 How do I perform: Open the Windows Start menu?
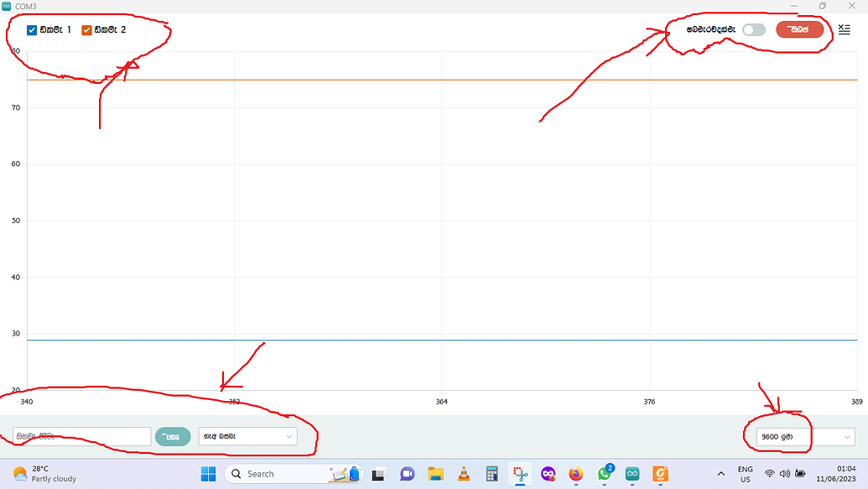(207, 473)
